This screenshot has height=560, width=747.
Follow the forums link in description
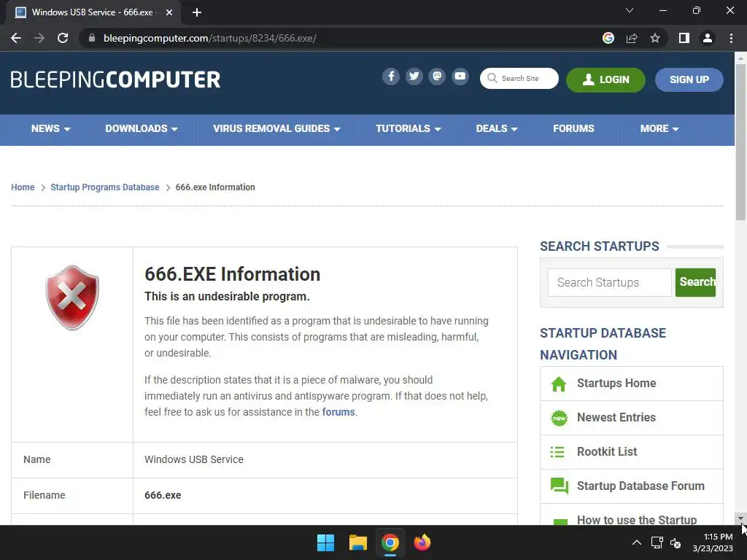[x=338, y=412]
